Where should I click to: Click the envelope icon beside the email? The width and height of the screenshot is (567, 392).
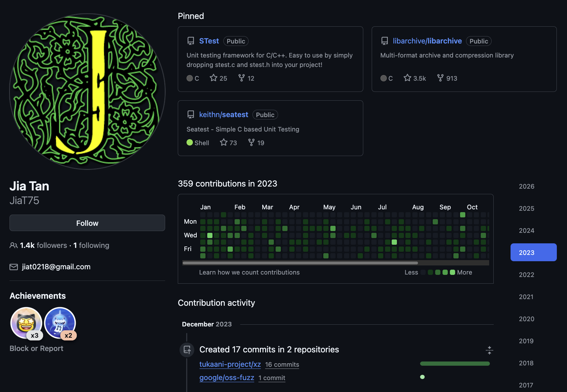pyautogui.click(x=14, y=267)
